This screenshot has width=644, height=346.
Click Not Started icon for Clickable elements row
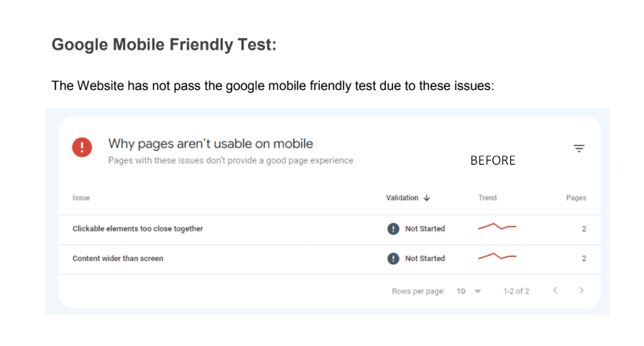393,229
